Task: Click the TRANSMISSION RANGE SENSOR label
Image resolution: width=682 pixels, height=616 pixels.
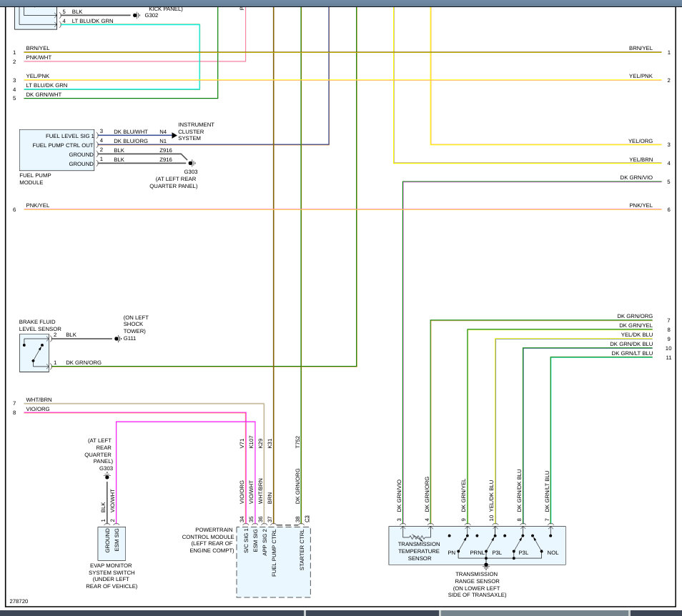Action: point(477,585)
